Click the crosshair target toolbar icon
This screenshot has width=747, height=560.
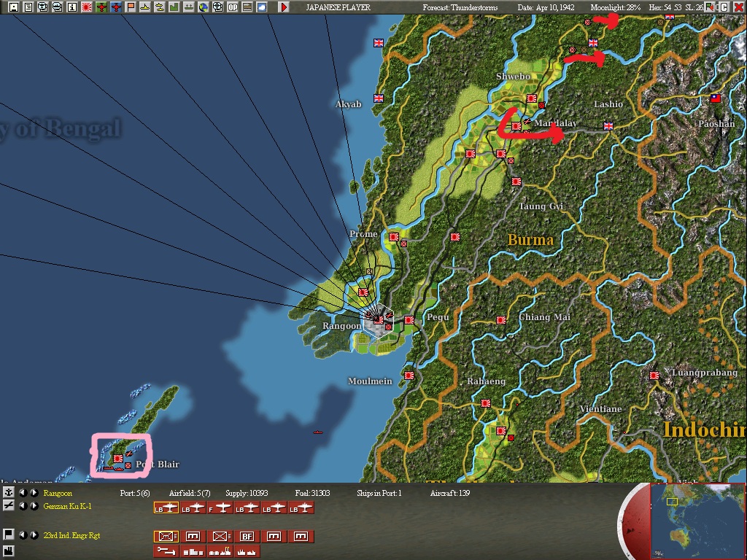(x=217, y=7)
